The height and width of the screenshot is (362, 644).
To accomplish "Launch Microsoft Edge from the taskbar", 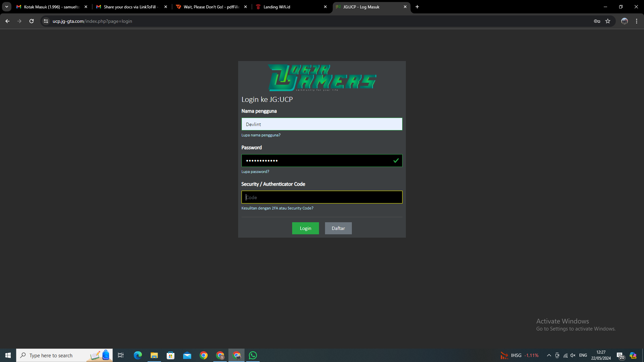I will coord(138,355).
